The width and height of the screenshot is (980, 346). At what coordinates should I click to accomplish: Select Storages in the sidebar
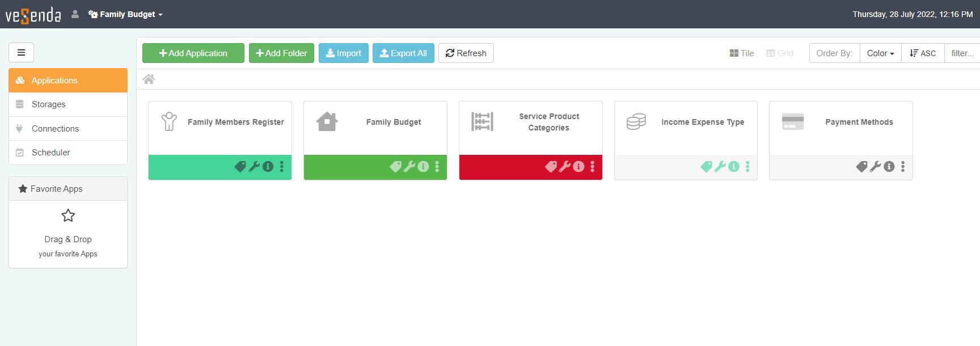49,104
